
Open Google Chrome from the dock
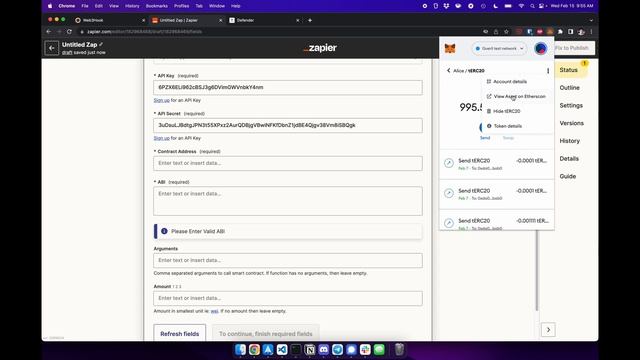[x=254, y=349]
